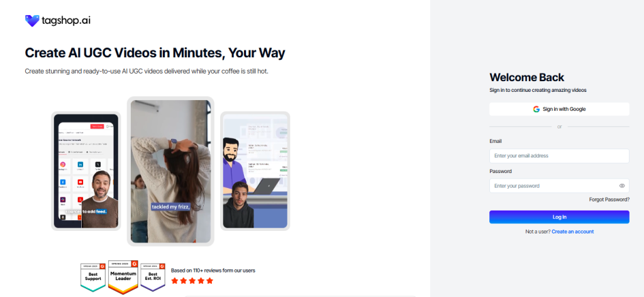The width and height of the screenshot is (644, 297).
Task: Select the 'tackled my frizz' video thumbnail
Action: (x=170, y=171)
